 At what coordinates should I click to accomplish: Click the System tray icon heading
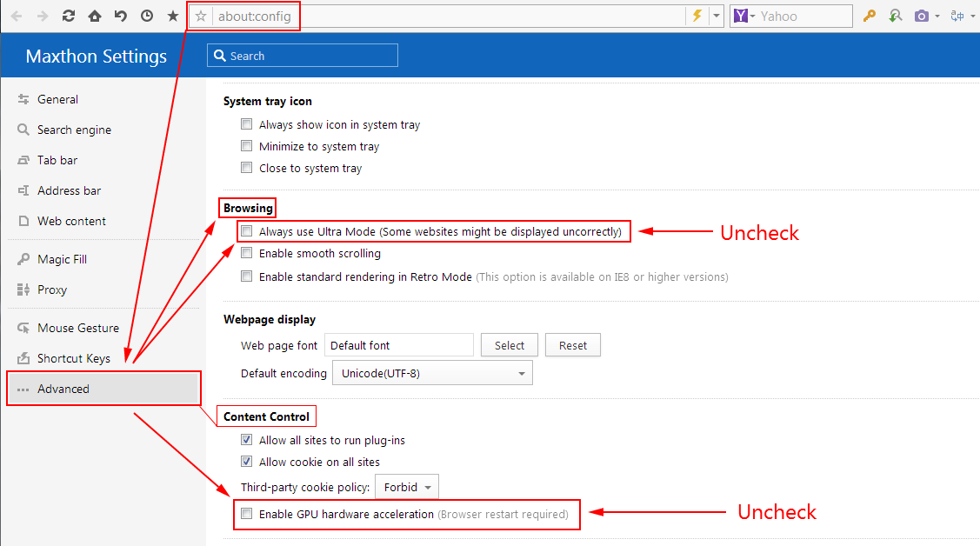[x=268, y=101]
